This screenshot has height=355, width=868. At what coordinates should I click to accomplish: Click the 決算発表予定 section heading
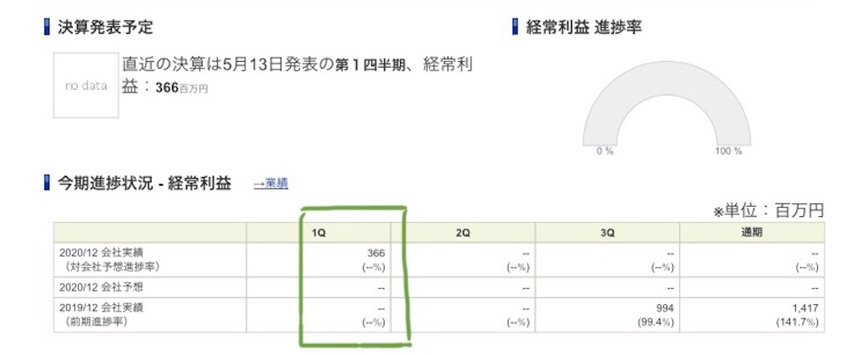[105, 26]
